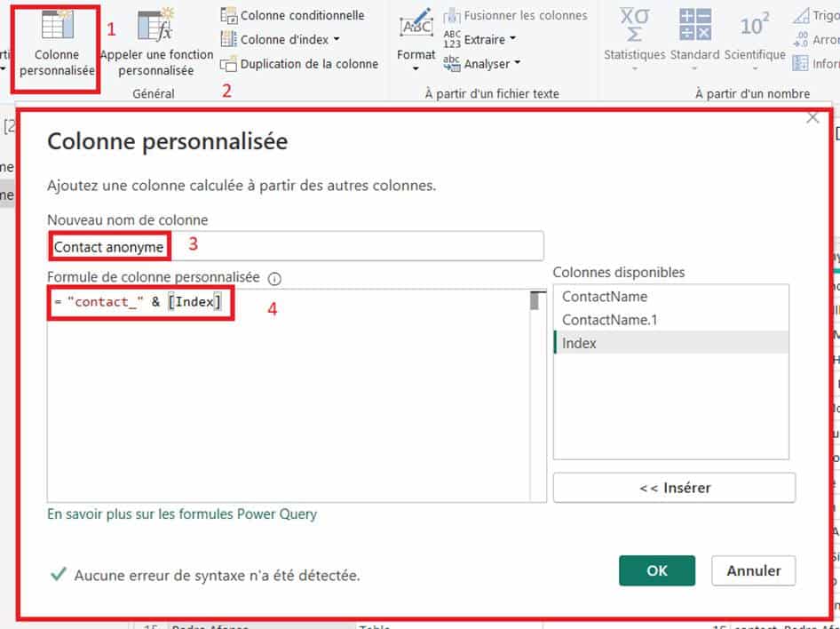Image resolution: width=840 pixels, height=629 pixels.
Task: Click the Nouveau nom de colonne field
Action: pos(355,246)
